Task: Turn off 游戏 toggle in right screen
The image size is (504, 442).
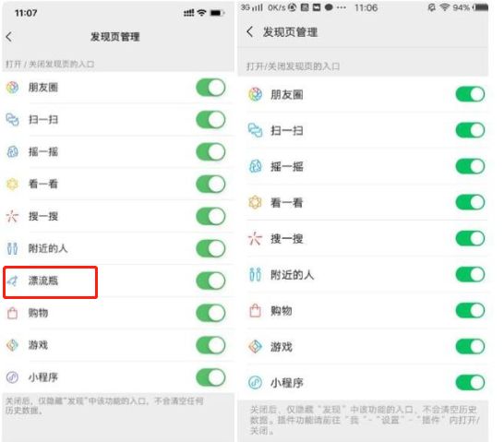Action: [x=470, y=347]
